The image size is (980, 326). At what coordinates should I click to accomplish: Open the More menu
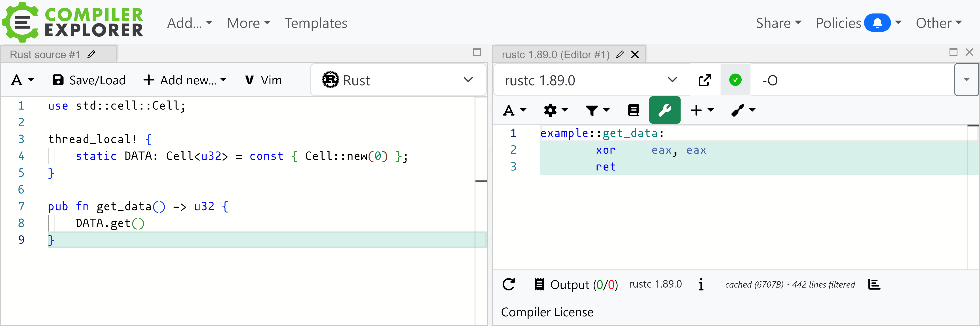pos(248,23)
